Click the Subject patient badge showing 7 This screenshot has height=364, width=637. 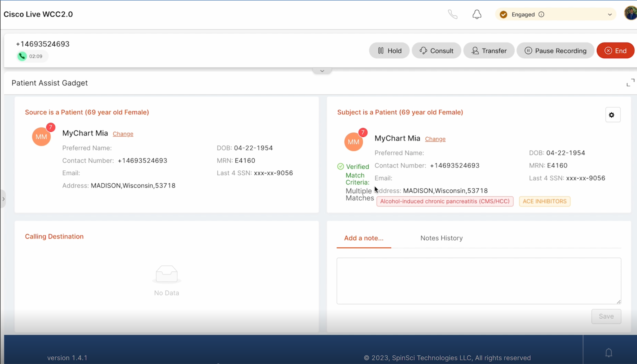pyautogui.click(x=363, y=132)
